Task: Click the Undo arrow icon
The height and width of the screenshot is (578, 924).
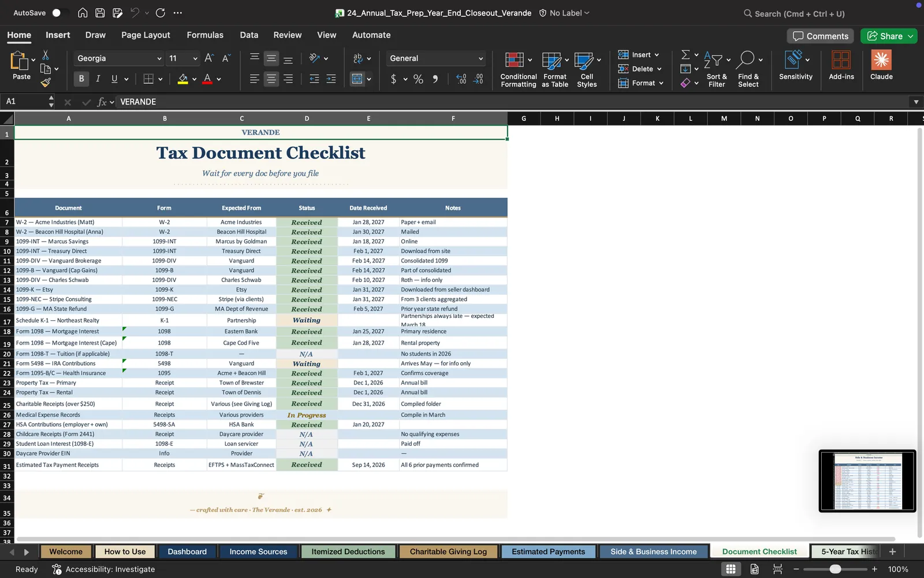Action: [x=135, y=13]
